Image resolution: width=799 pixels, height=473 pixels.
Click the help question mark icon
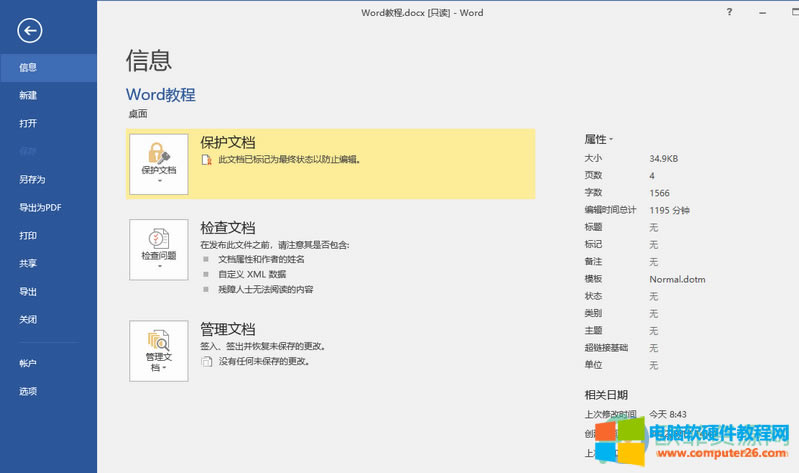coord(728,12)
